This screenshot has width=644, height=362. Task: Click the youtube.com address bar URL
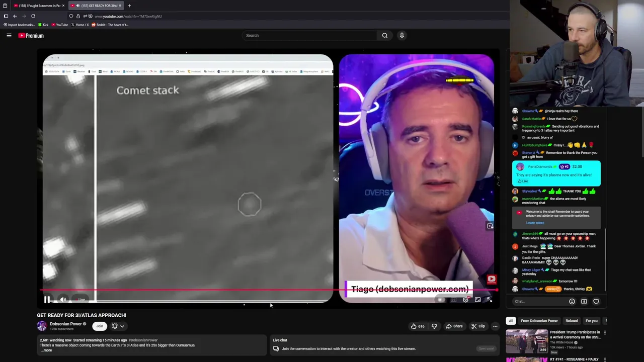tap(128, 16)
